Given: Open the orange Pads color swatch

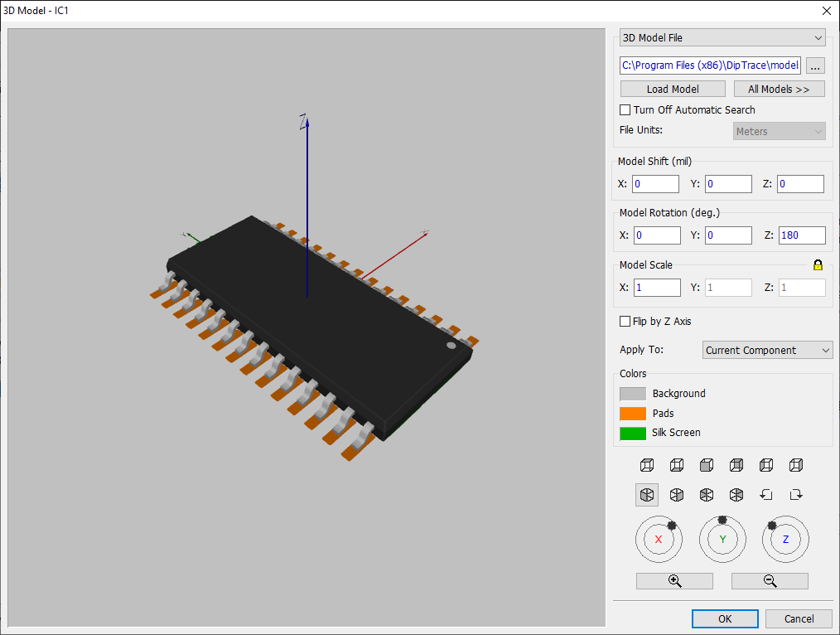Looking at the screenshot, I should click(633, 414).
